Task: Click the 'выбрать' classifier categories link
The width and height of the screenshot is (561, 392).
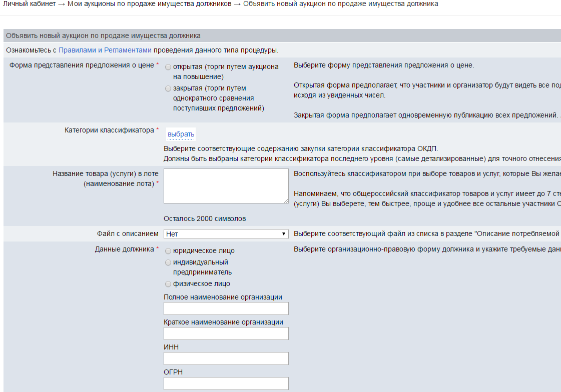Action: coord(181,134)
